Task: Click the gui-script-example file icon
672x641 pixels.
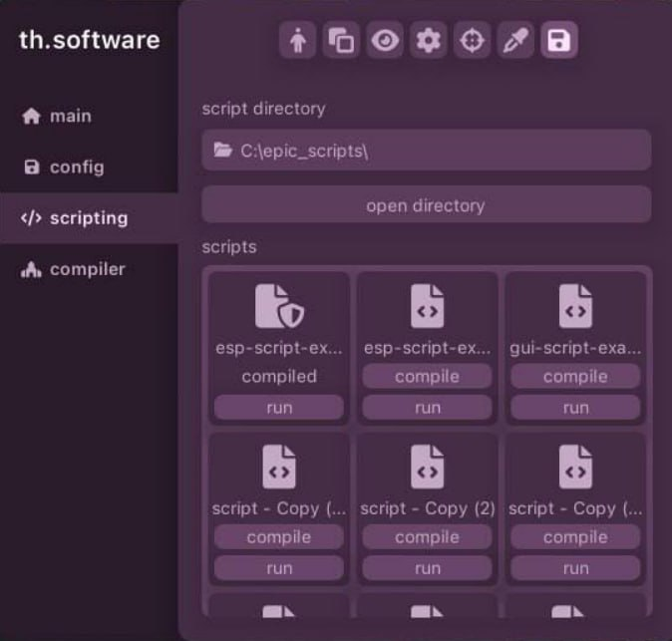Action: pyautogui.click(x=575, y=306)
